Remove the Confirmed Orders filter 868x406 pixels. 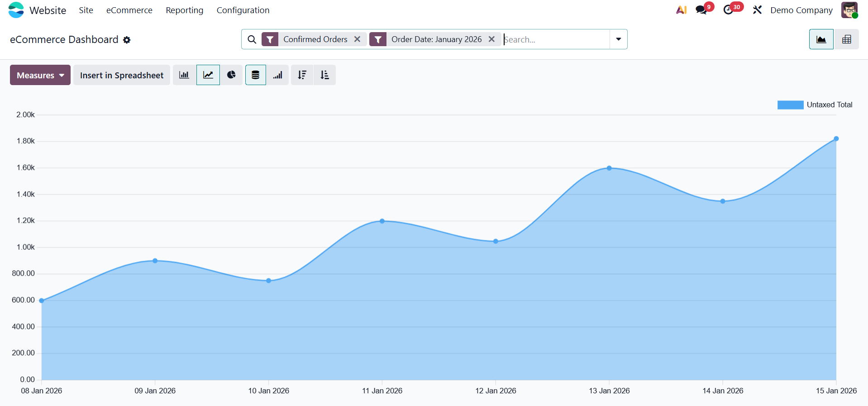pos(357,39)
